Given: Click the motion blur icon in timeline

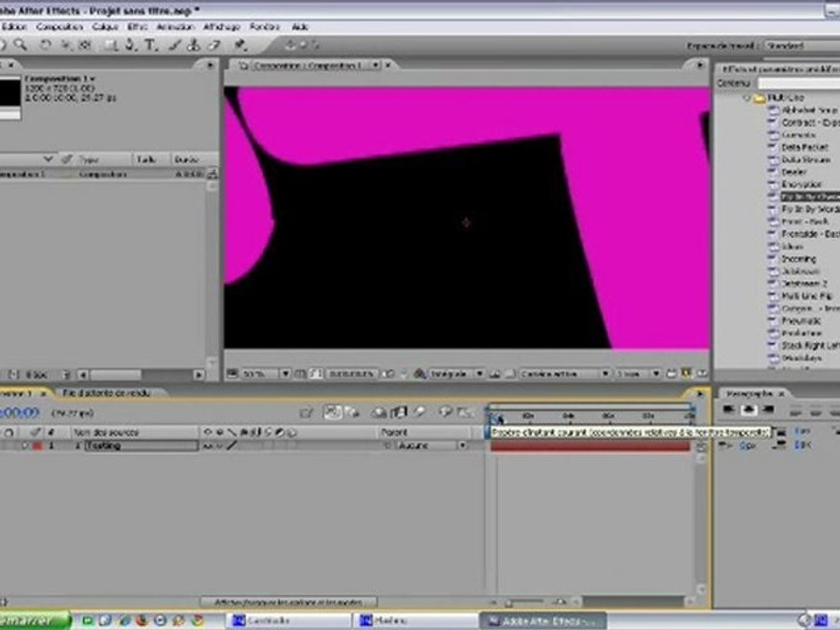Looking at the screenshot, I should coord(419,412).
